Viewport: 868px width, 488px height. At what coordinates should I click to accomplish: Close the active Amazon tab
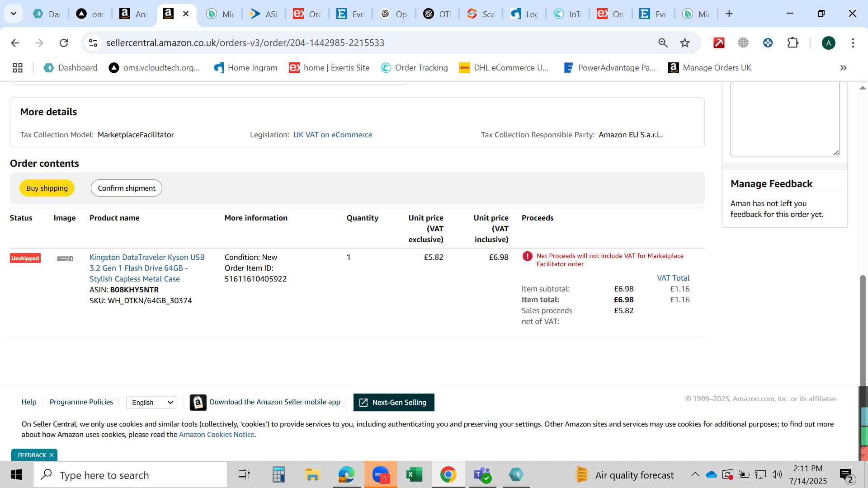pos(186,14)
